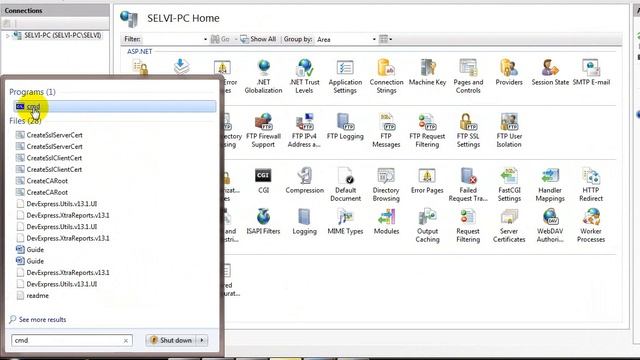Viewport: 640px width, 360px height.
Task: Open .NET Globalization feature
Action: (263, 76)
